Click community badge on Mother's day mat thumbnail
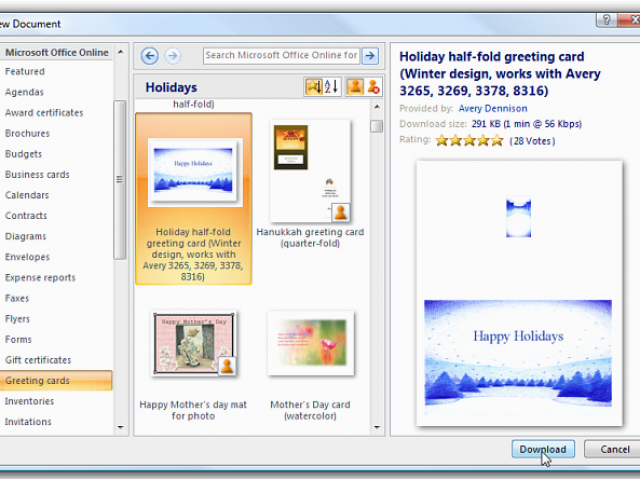This screenshot has width=640, height=480. pos(227,366)
